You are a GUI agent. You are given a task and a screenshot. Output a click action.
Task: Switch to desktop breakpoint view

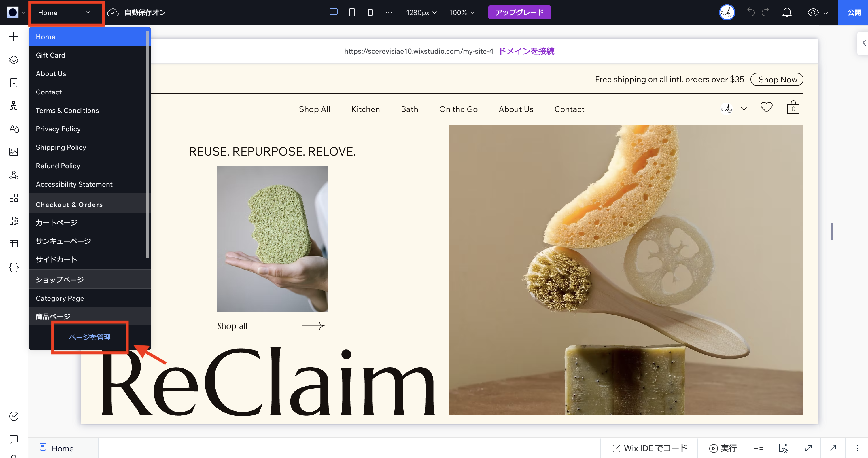point(333,12)
